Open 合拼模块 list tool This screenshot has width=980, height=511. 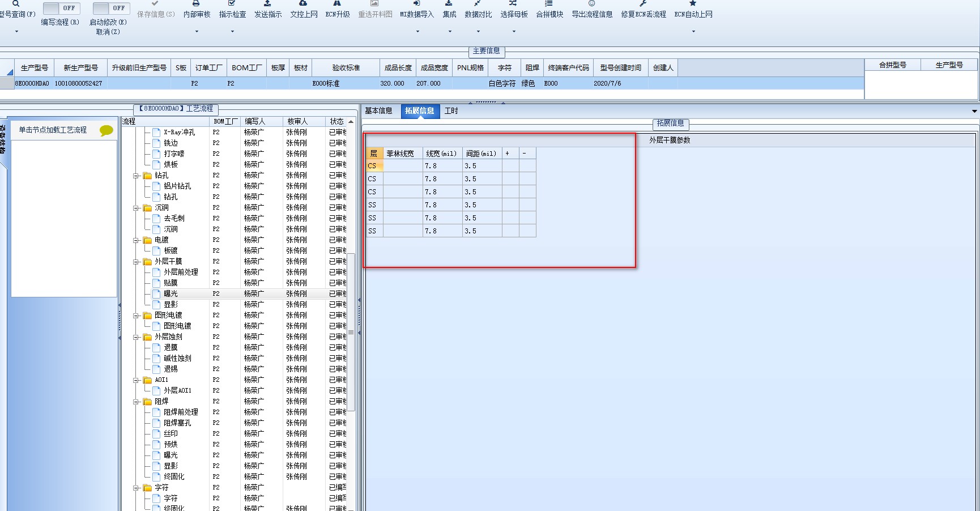click(x=549, y=9)
